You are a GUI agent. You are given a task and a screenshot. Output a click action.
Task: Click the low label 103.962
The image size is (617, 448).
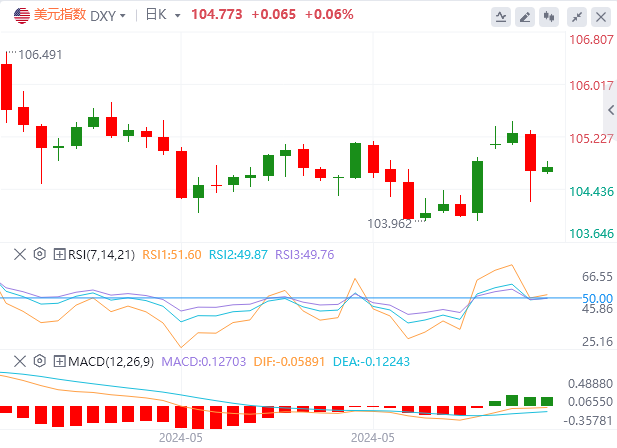point(389,224)
